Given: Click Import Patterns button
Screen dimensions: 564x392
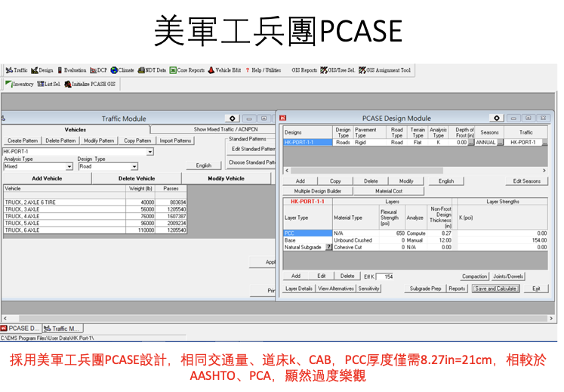Looking at the screenshot, I should coord(175,140).
